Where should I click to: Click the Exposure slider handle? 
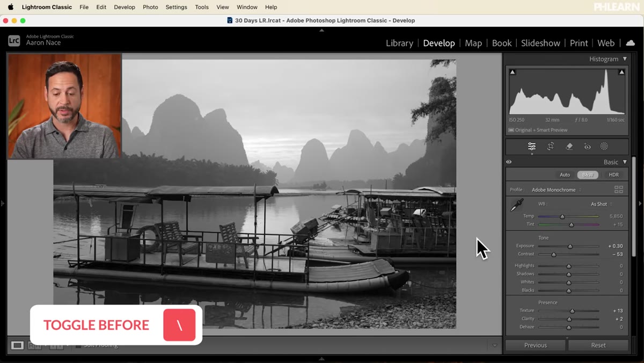(570, 246)
